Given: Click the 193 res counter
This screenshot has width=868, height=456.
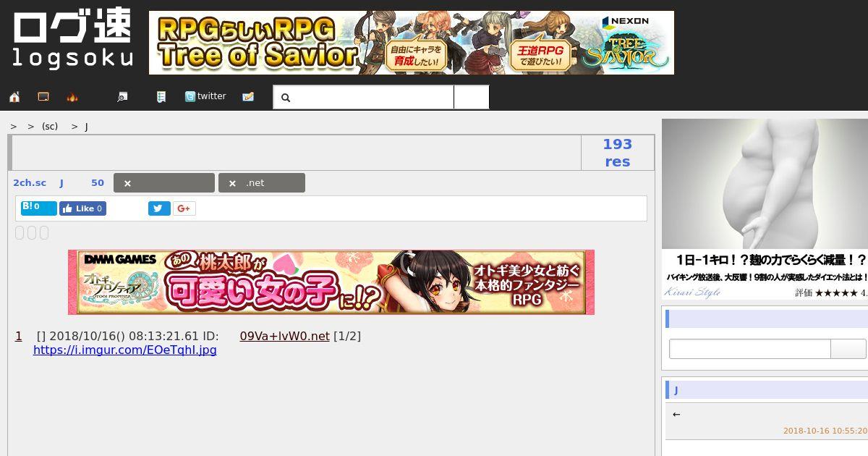Looking at the screenshot, I should [618, 153].
